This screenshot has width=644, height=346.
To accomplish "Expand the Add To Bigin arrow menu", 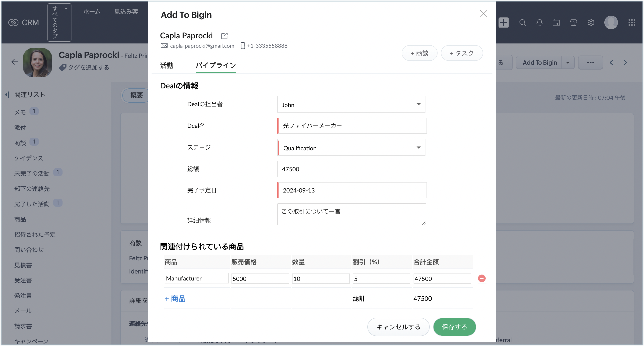I will pos(568,63).
